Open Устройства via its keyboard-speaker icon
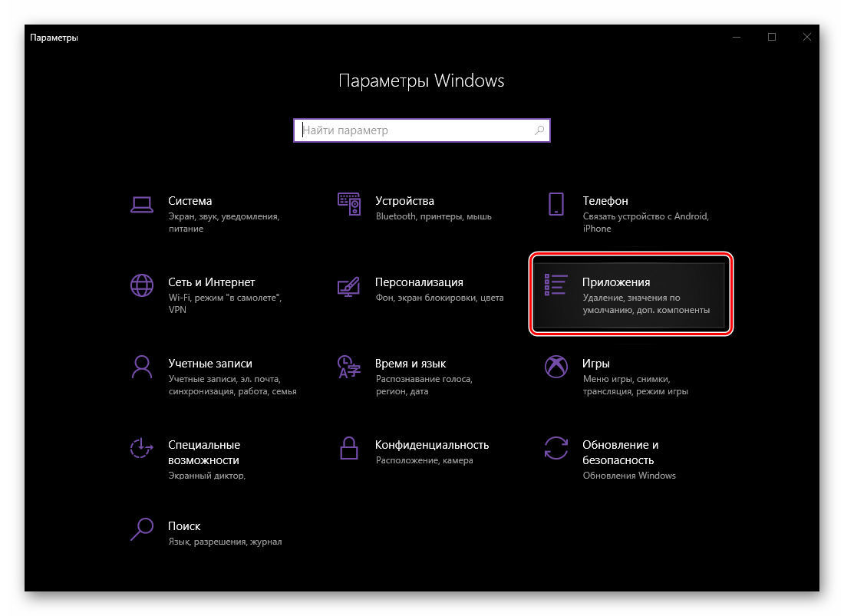844x616 pixels. [x=349, y=204]
